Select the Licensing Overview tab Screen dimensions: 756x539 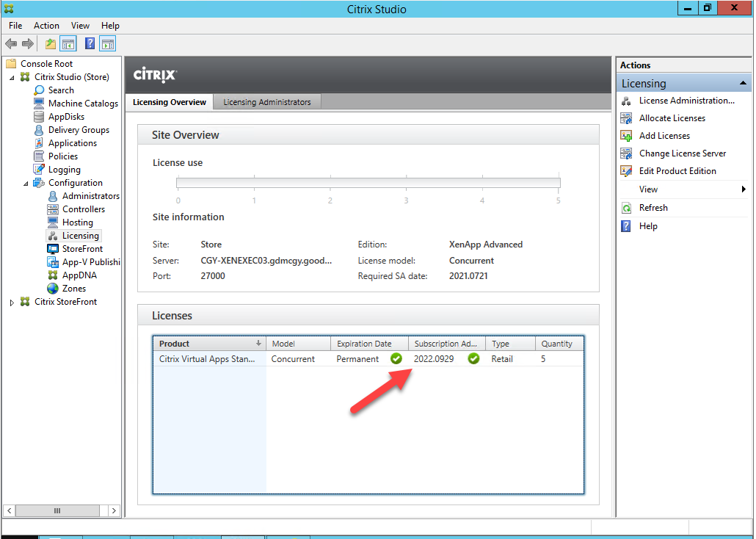[170, 102]
